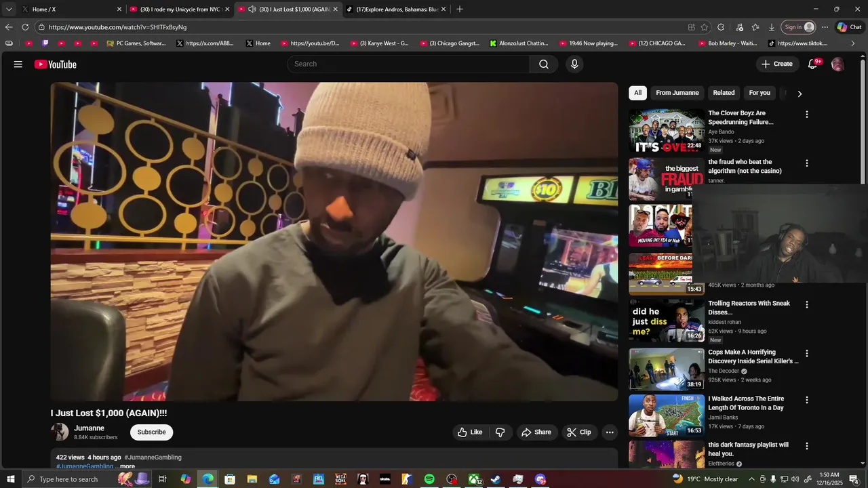Switch to the Unicycle from NYC tab
Screen dimensions: 868x488
coord(179,9)
